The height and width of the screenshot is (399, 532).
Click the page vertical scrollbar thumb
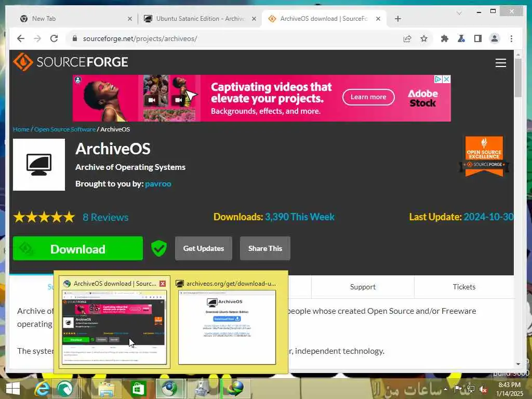pos(518,77)
